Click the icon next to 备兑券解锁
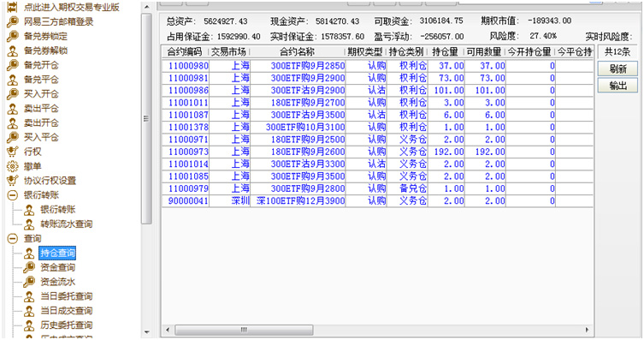Viewport: 644px width, 340px height. coord(13,51)
